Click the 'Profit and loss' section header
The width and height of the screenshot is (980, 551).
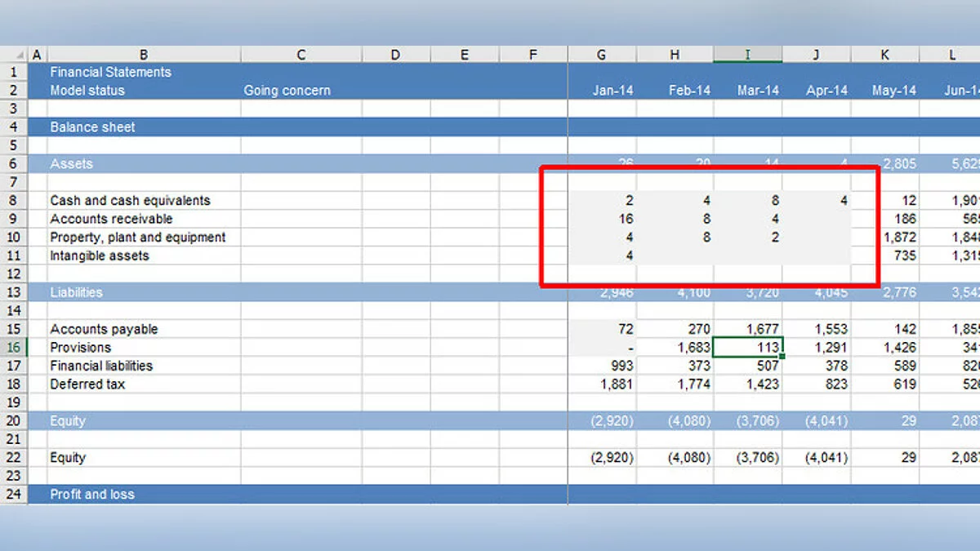click(x=92, y=495)
